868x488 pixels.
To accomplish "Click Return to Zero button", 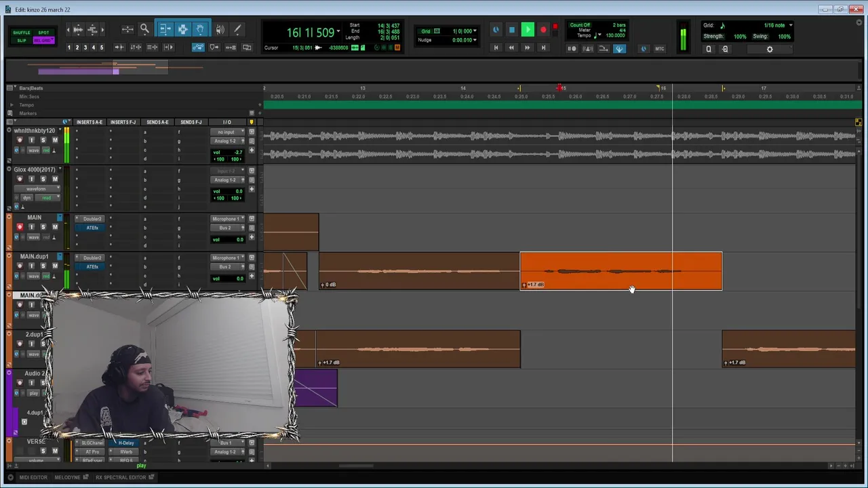I will pyautogui.click(x=496, y=47).
